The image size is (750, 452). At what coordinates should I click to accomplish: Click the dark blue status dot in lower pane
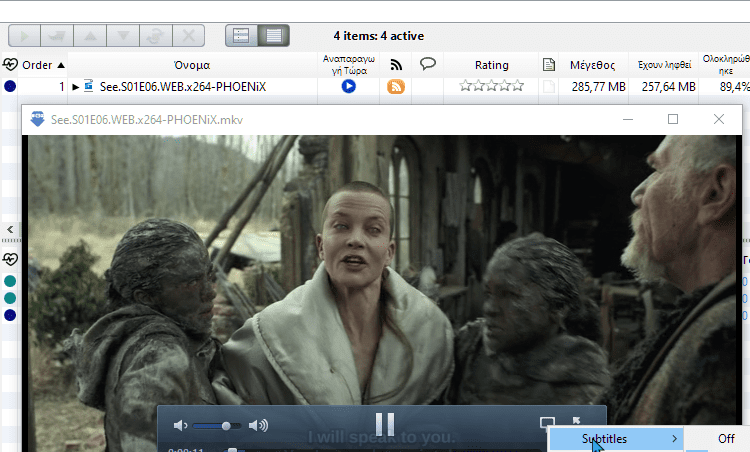click(x=10, y=315)
